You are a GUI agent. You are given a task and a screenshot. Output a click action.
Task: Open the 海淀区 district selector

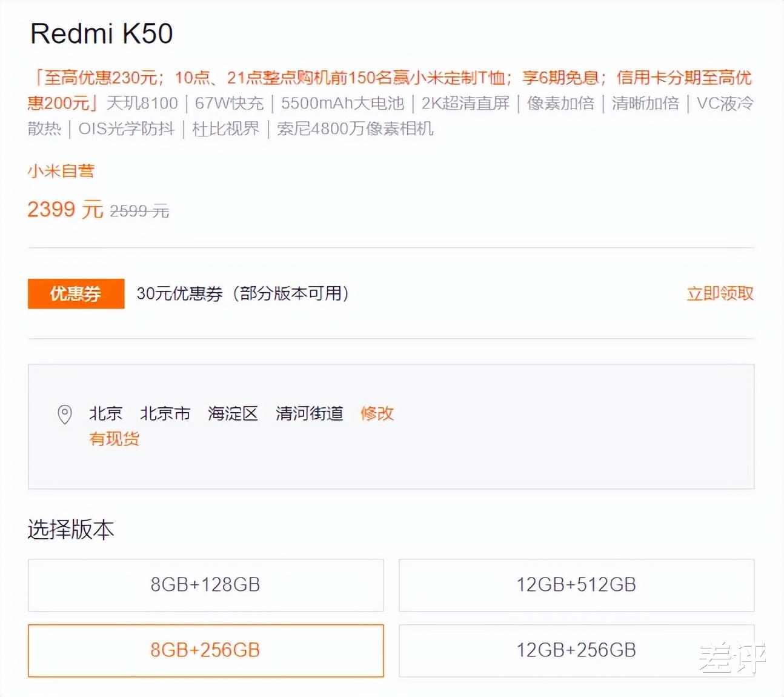(232, 413)
